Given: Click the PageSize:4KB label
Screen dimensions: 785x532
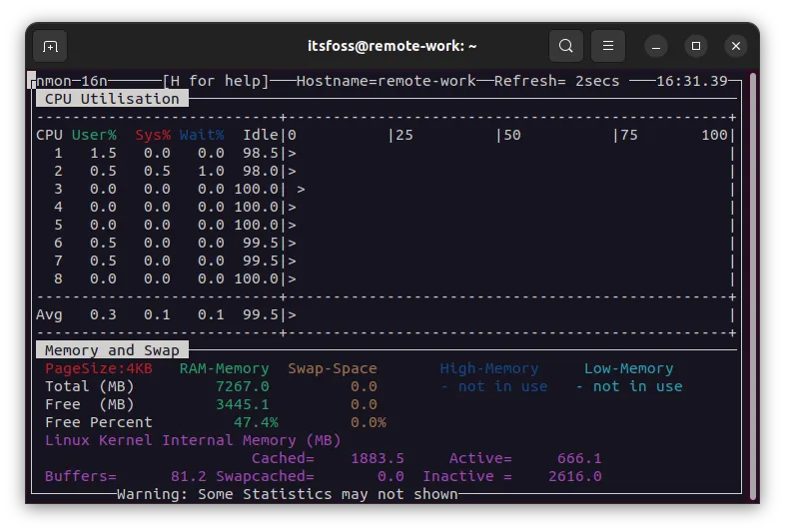Looking at the screenshot, I should [x=99, y=368].
